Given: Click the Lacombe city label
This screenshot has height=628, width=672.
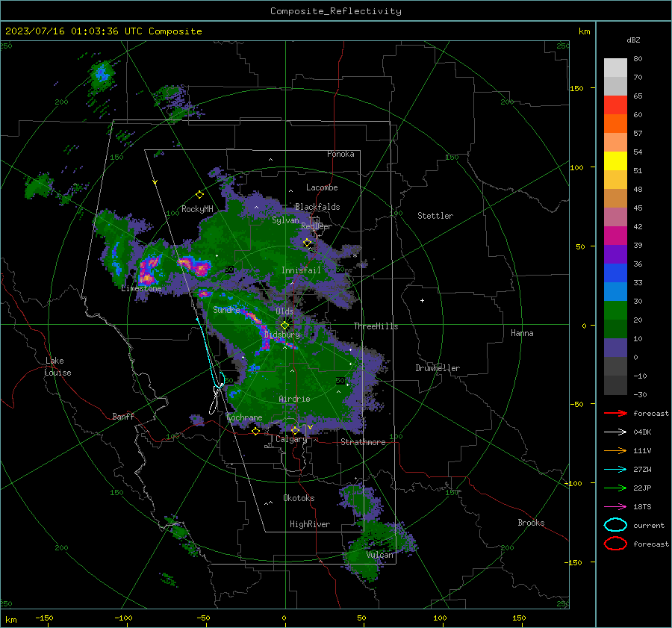Looking at the screenshot, I should 322,187.
